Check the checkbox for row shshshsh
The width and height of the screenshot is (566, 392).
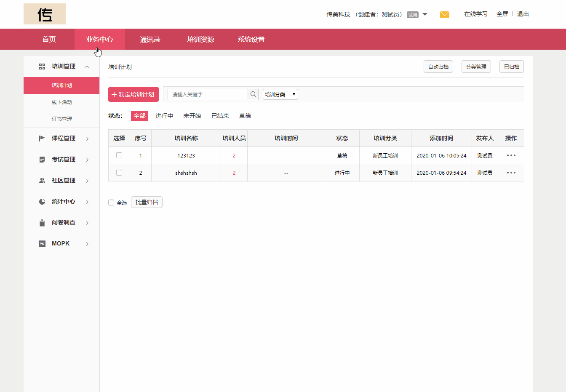pos(119,172)
